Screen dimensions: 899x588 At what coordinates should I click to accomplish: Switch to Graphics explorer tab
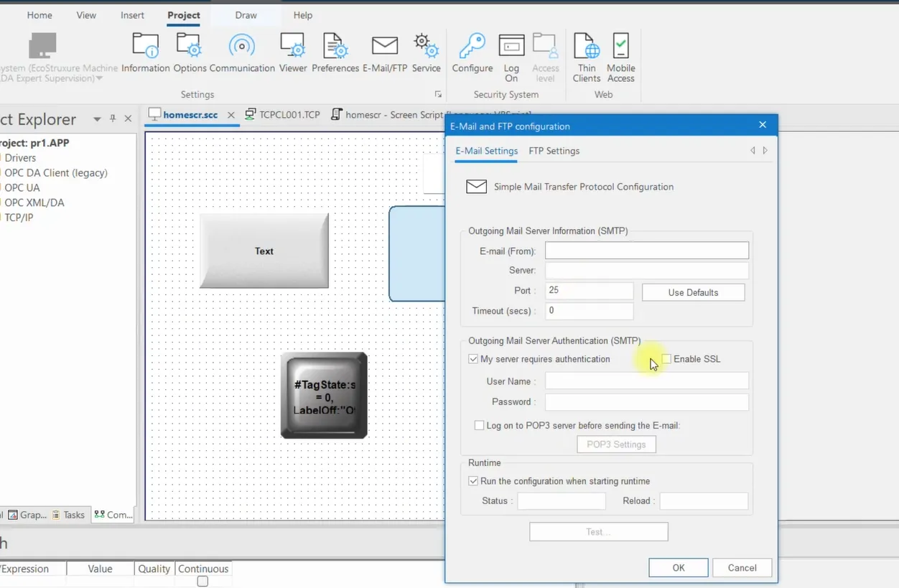pos(28,515)
